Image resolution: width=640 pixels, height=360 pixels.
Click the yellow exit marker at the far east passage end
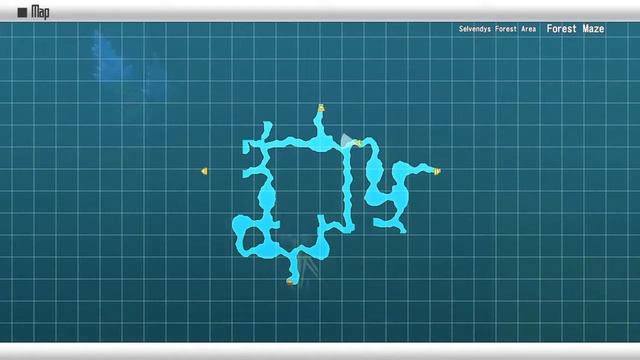(437, 171)
